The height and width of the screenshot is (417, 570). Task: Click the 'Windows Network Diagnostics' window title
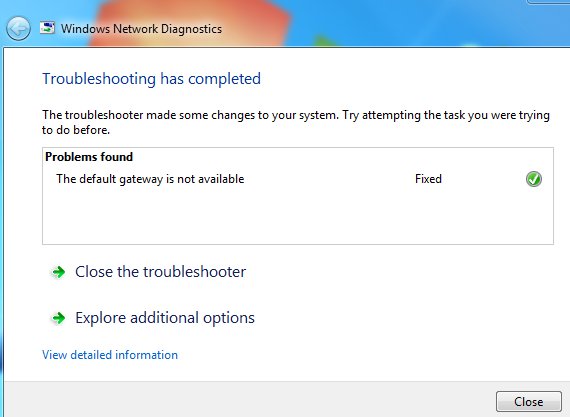click(141, 29)
